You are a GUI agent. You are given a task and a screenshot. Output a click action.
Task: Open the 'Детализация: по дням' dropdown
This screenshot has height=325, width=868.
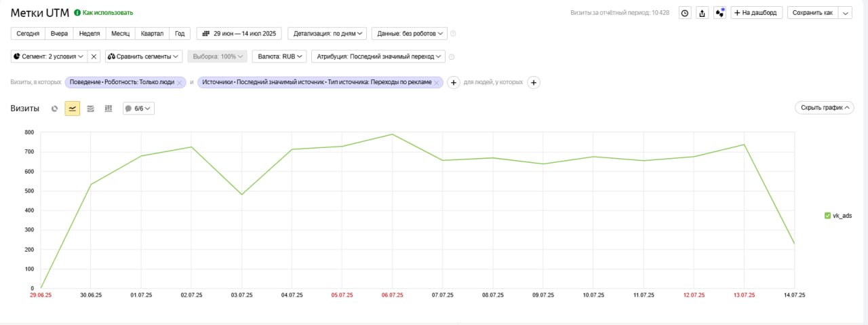point(327,33)
